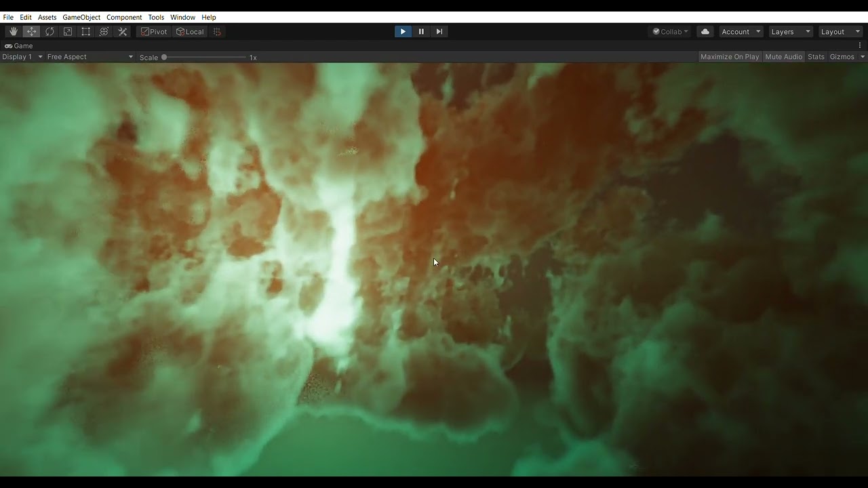Toggle Local handle rotation
The height and width of the screenshot is (488, 868).
190,32
